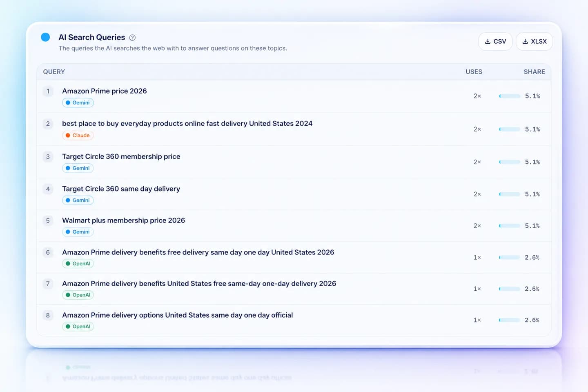
Task: Click Gemini tag under Target Circle 360 same day delivery
Action: pos(78,200)
